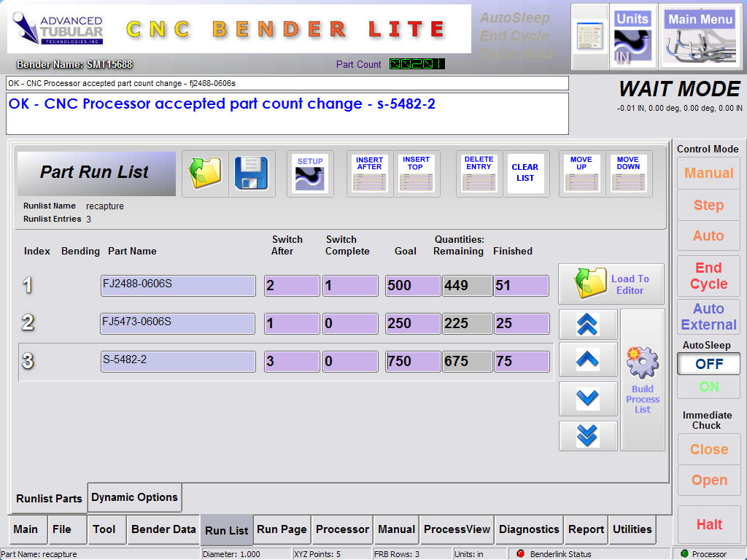Jump to bottom with double-down arrow
The width and height of the screenshot is (747, 560).
coord(587,435)
